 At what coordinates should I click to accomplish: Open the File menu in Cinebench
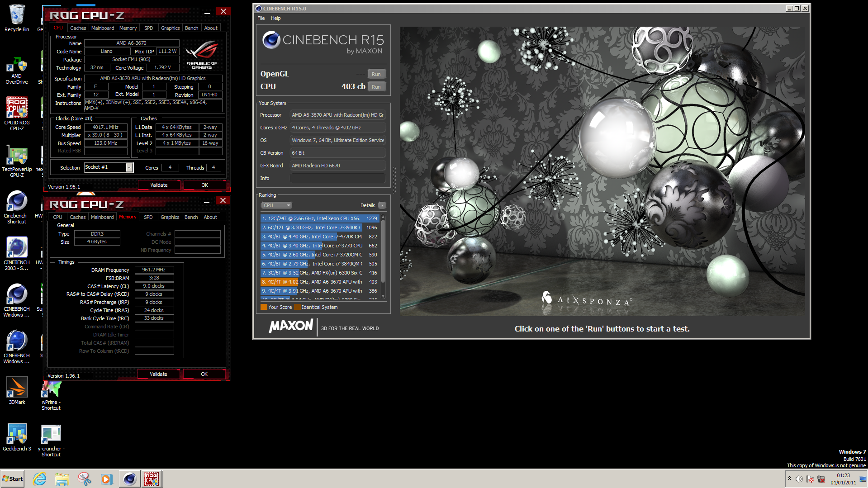[x=261, y=18]
